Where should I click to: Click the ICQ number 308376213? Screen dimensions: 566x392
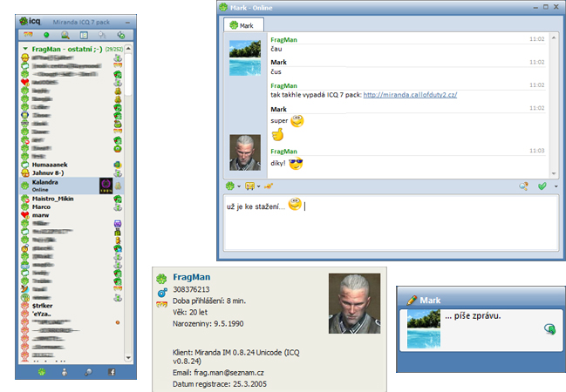tap(191, 289)
